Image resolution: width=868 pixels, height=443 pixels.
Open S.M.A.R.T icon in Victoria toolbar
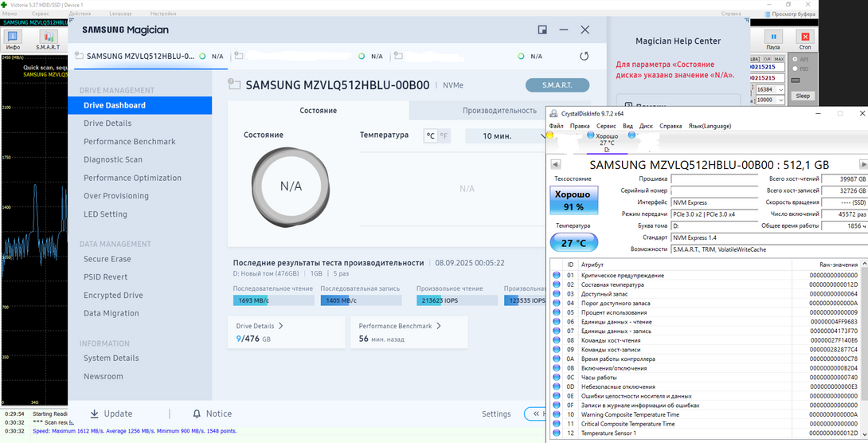coord(48,40)
